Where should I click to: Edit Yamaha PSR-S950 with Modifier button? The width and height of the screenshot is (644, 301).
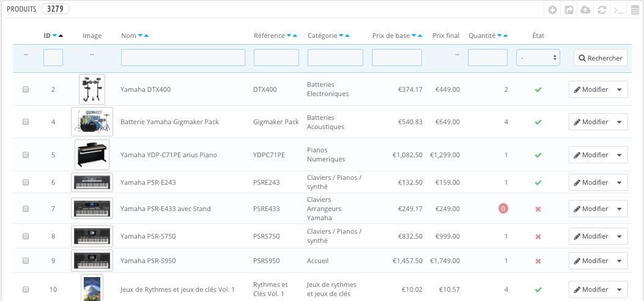(591, 261)
